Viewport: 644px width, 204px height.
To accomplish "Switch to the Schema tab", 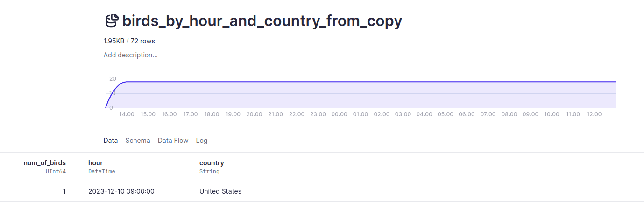I will click(138, 141).
